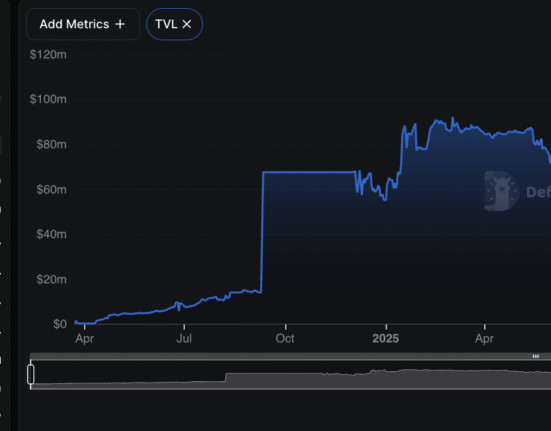
Task: Click the Oct x-axis tick label
Action: [x=285, y=338]
